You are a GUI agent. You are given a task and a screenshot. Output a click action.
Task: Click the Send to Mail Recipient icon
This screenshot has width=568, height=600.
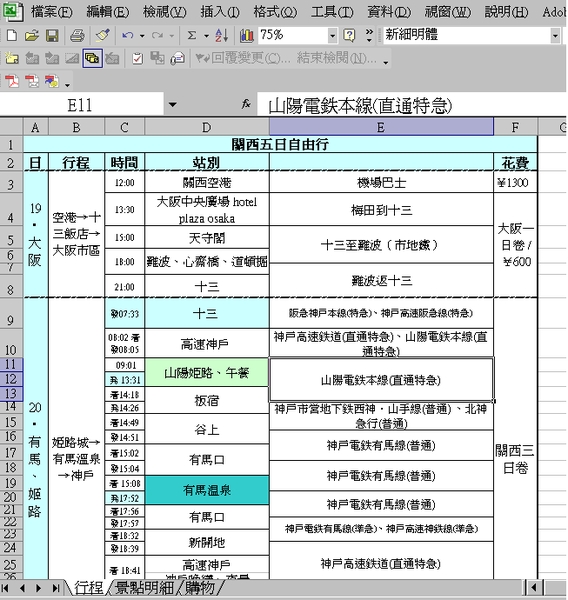tap(178, 58)
